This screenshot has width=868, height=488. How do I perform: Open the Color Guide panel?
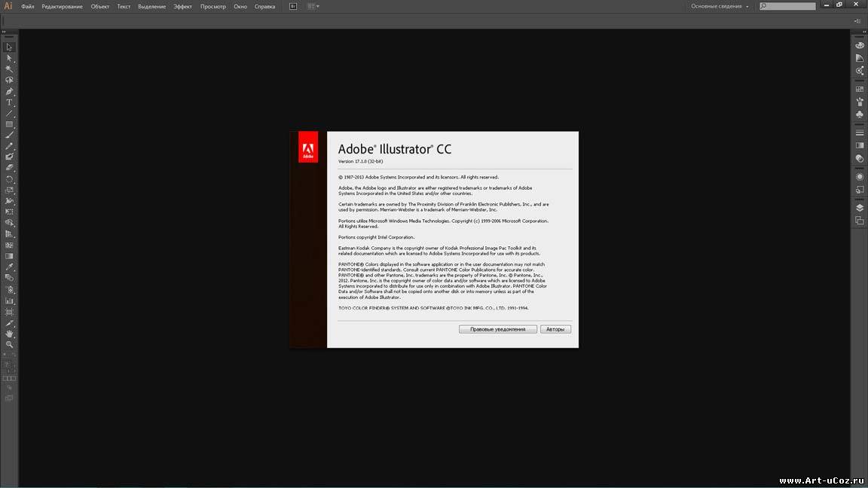click(x=859, y=58)
